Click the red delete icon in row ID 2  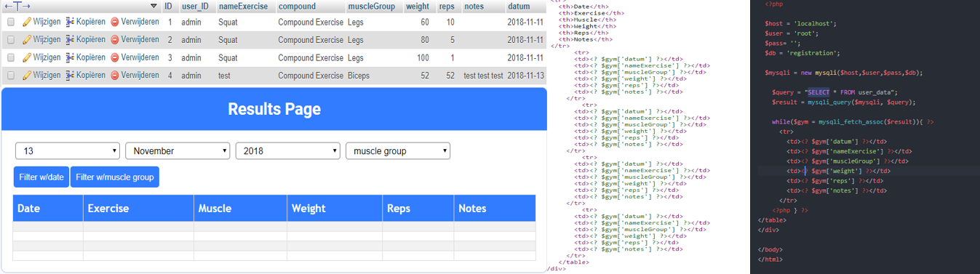(114, 39)
